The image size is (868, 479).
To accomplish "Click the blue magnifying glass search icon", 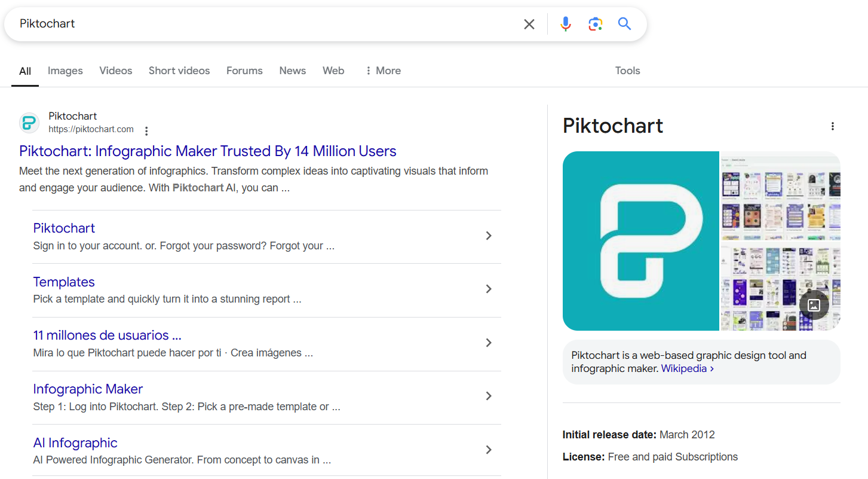I will click(x=624, y=24).
